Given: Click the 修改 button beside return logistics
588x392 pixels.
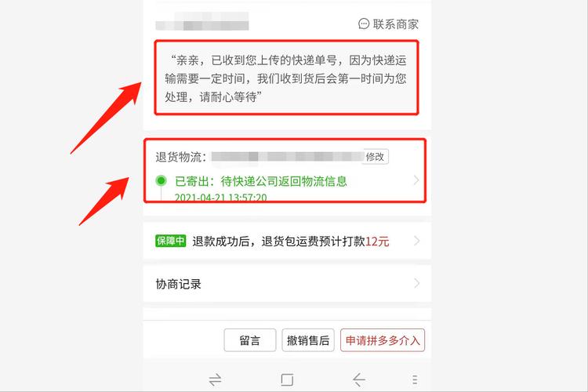Looking at the screenshot, I should 376,157.
